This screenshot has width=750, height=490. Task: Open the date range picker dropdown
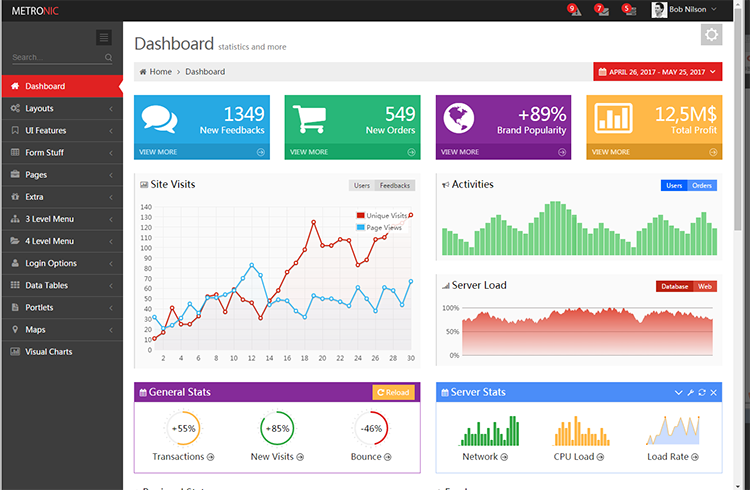point(657,72)
